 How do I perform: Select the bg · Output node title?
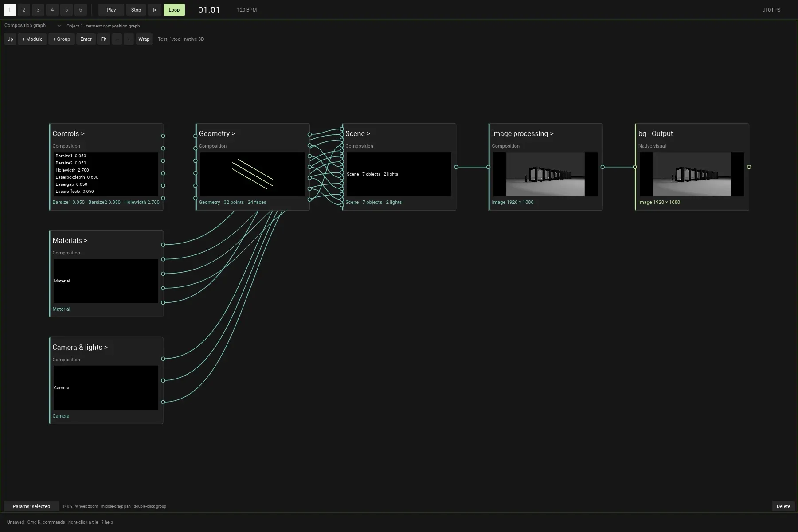click(656, 133)
